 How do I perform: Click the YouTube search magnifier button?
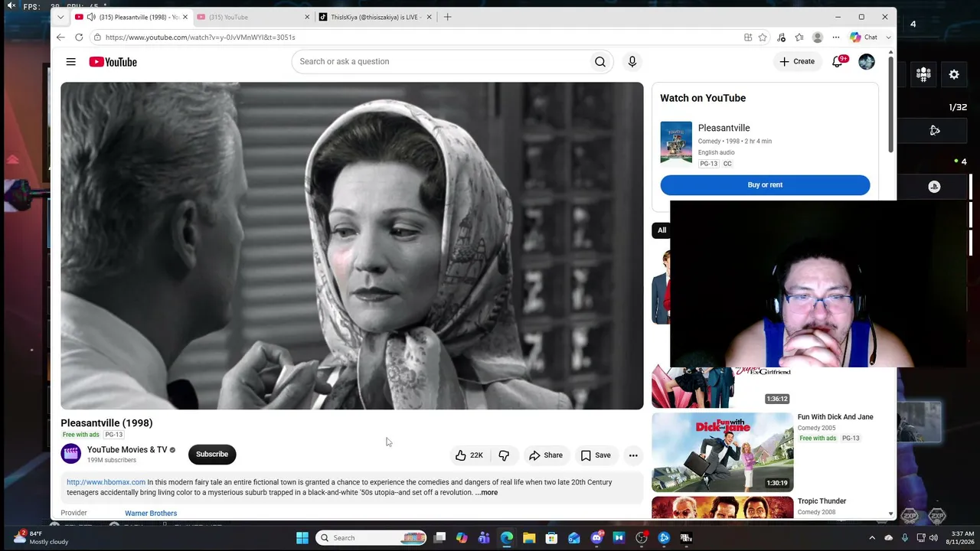coord(600,61)
